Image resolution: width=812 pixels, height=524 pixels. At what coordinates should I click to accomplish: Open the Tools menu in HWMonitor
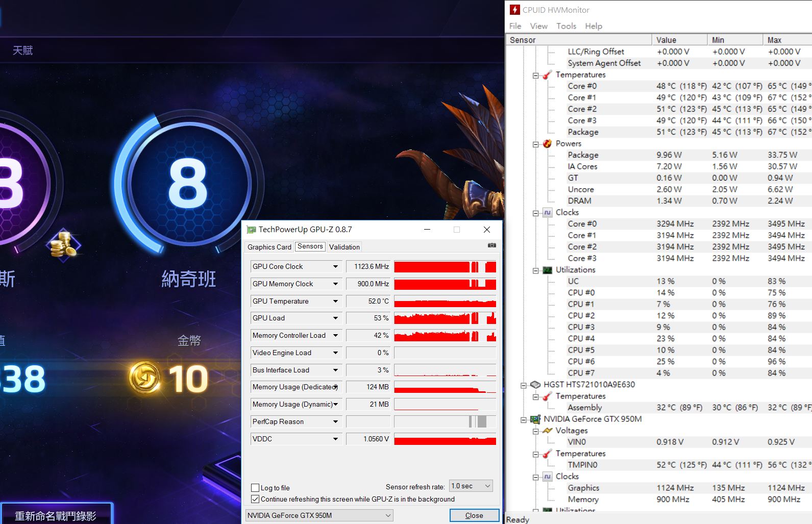[x=566, y=26]
